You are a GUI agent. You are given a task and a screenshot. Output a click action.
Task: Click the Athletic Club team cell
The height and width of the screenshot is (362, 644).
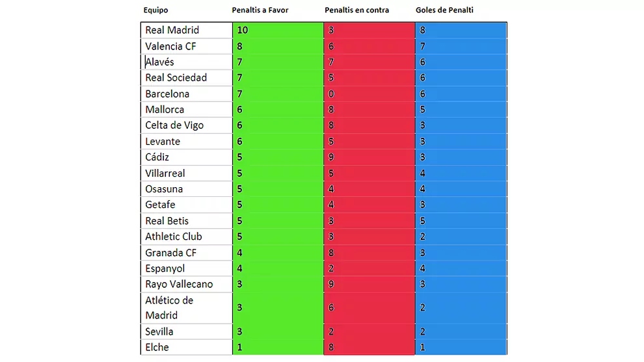tap(186, 237)
